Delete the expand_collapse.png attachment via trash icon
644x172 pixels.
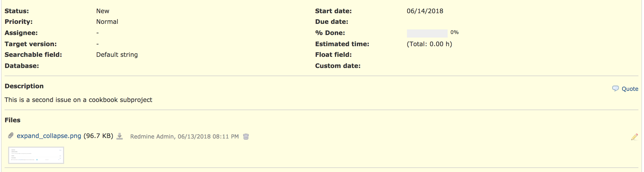(246, 136)
